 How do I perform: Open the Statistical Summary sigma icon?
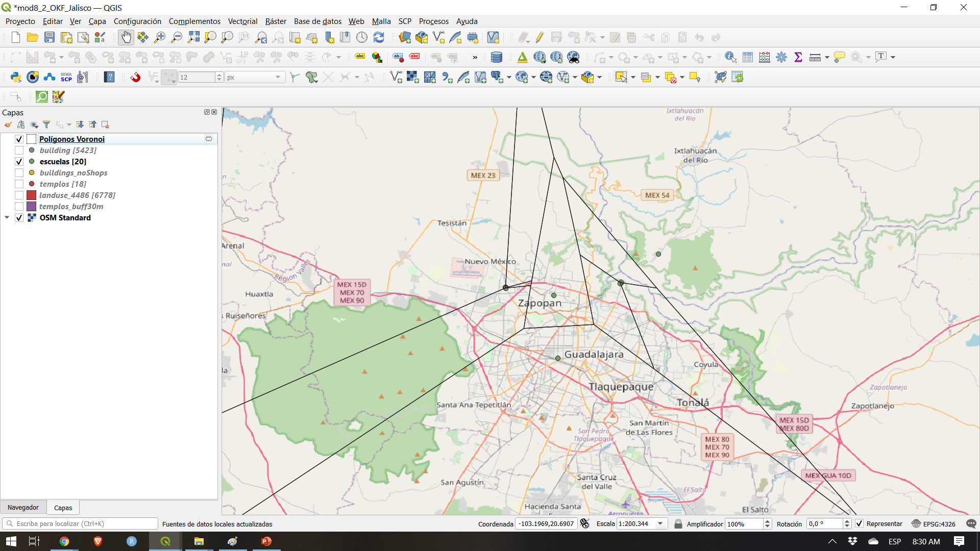(798, 57)
